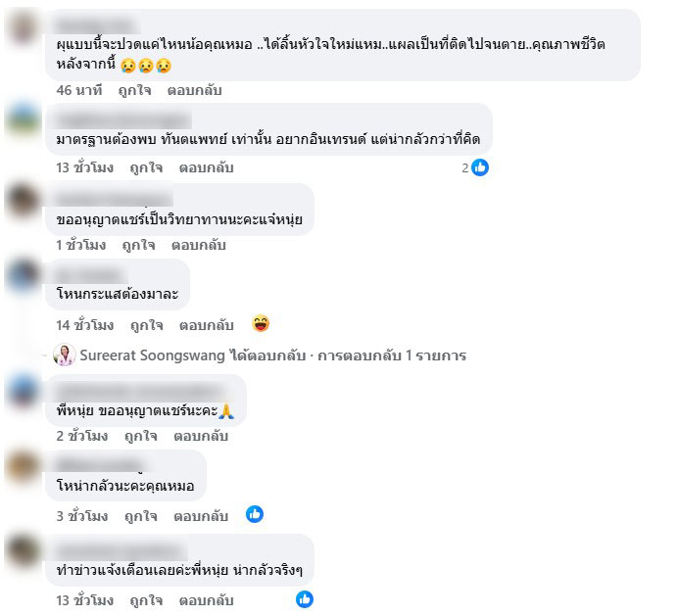This screenshot has width=678, height=616.
Task: Open the 46 นาที timestamp link
Action: click(79, 90)
